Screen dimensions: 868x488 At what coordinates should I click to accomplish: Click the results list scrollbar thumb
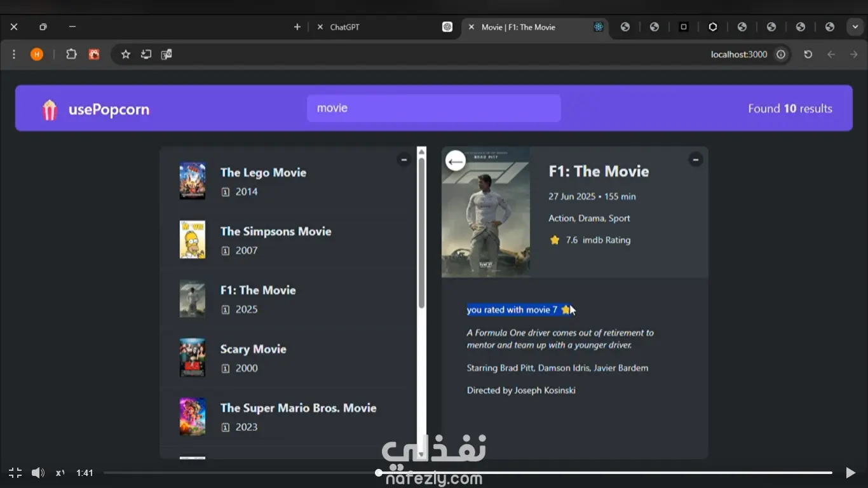[x=421, y=233]
